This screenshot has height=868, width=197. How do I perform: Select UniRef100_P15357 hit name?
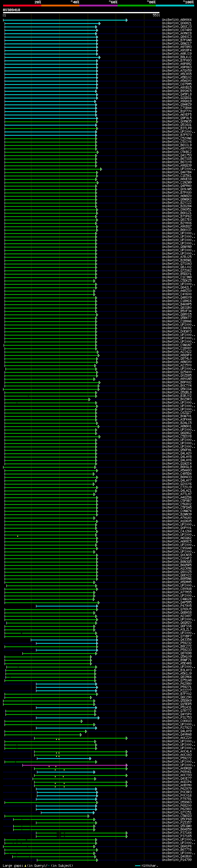click(x=177, y=822)
